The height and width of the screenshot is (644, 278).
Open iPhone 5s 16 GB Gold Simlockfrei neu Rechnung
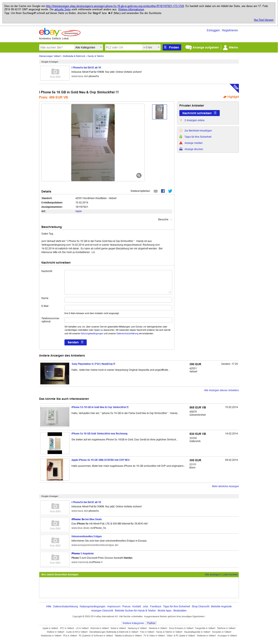(x=99, y=434)
